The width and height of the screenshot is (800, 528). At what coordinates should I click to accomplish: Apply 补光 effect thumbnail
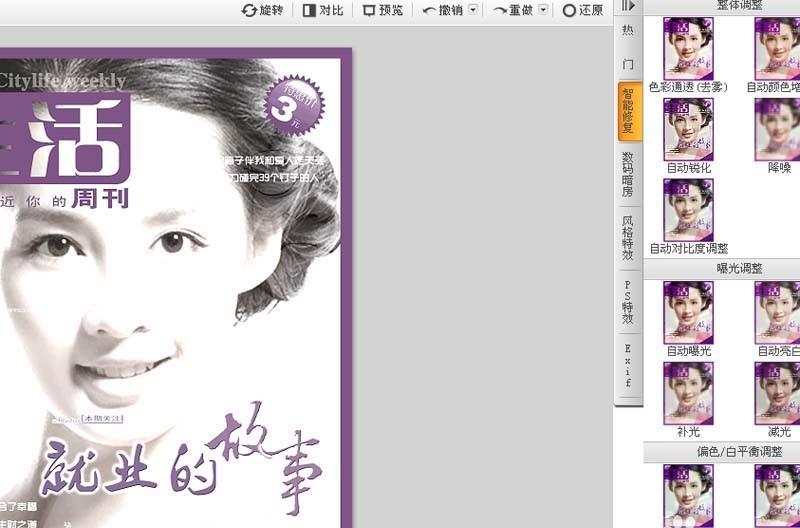point(688,393)
